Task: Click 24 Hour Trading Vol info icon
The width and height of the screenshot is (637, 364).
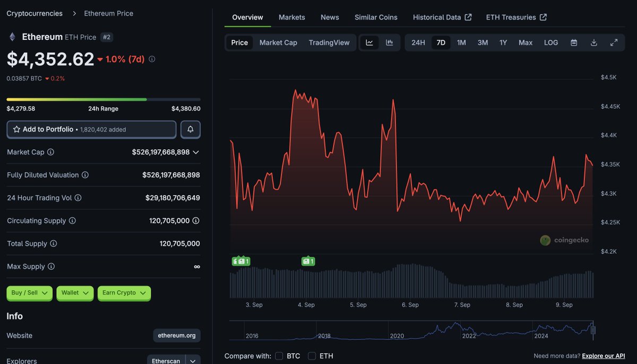Action: point(78,198)
